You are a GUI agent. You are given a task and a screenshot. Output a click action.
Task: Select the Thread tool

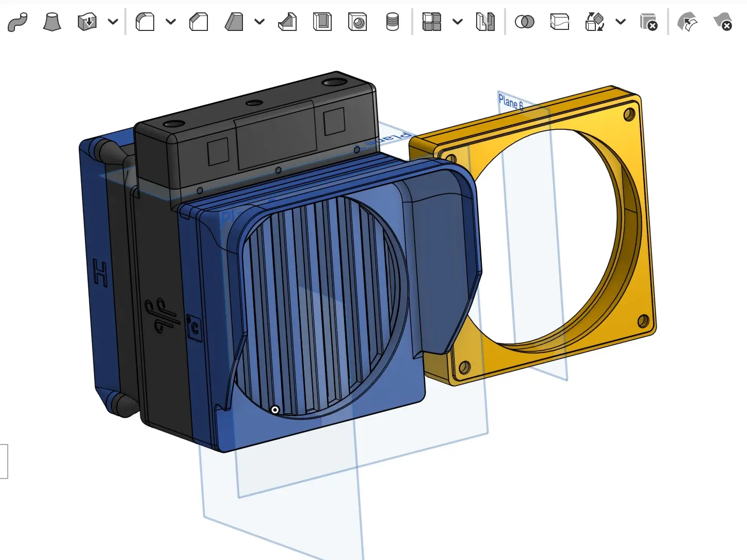click(x=393, y=22)
